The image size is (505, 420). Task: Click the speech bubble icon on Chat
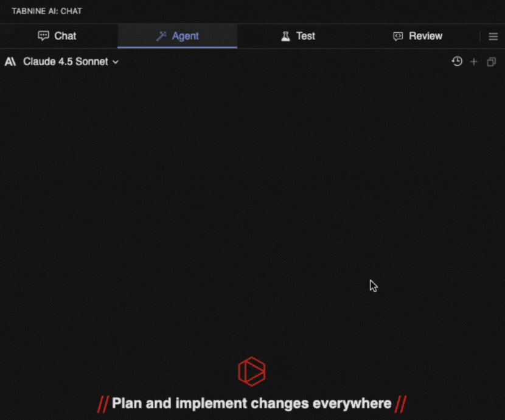(x=43, y=35)
